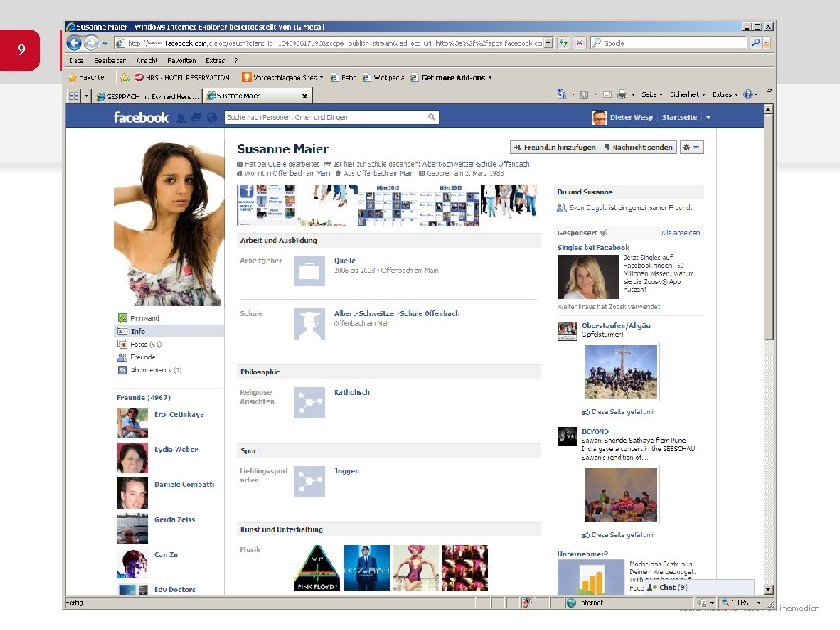840x630 pixels.
Task: Click Freundin hinzufügen button
Action: point(555,148)
